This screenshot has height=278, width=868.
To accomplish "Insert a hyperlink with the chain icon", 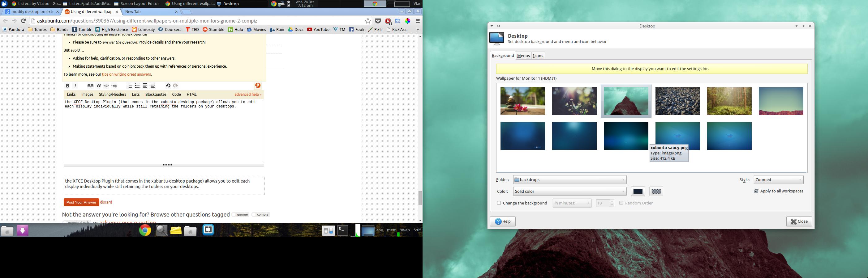I will point(90,86).
